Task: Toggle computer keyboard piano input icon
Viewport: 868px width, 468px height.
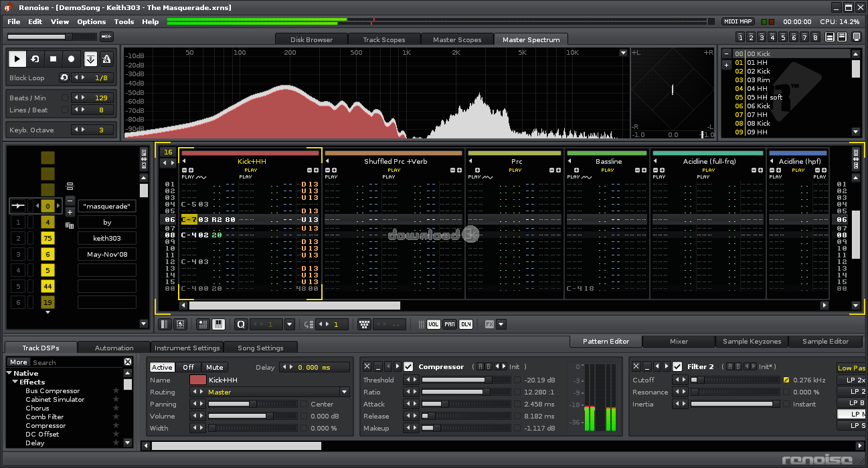Action: (218, 324)
